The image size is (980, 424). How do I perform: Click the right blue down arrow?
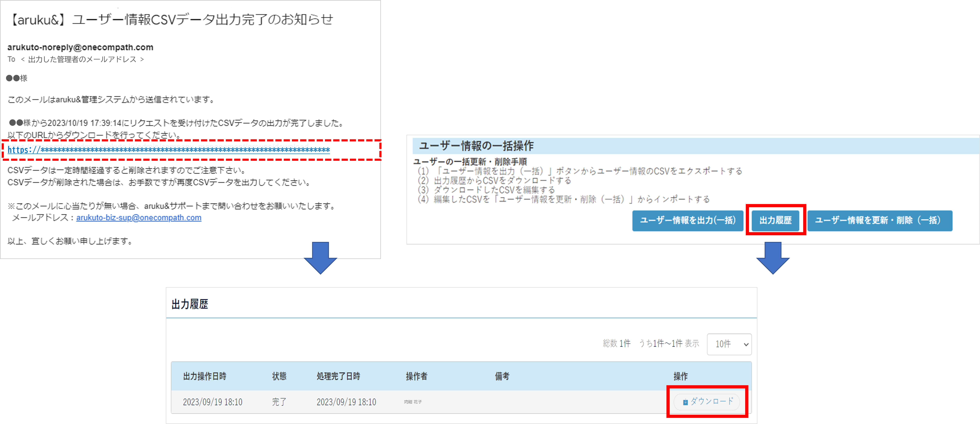(x=773, y=258)
